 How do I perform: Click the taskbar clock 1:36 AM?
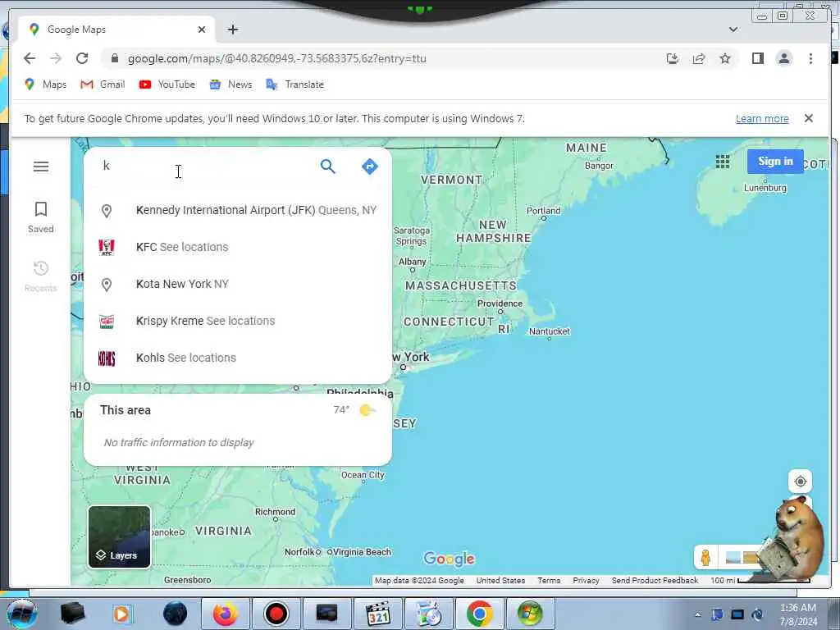coord(797,614)
